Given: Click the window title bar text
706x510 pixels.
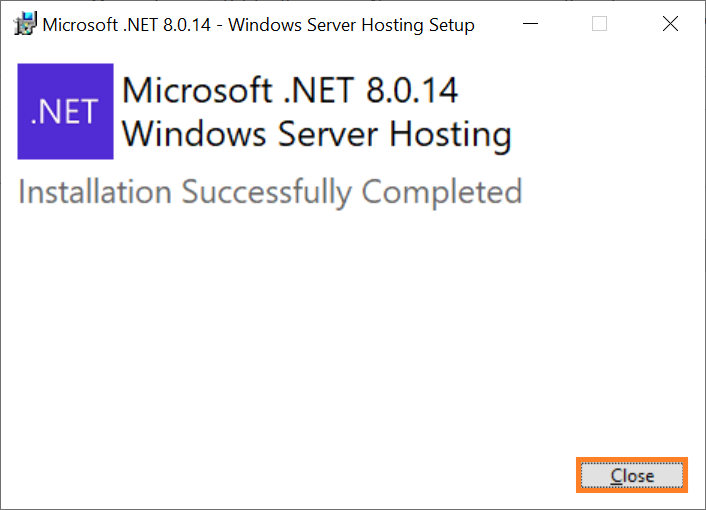Looking at the screenshot, I should click(x=258, y=25).
